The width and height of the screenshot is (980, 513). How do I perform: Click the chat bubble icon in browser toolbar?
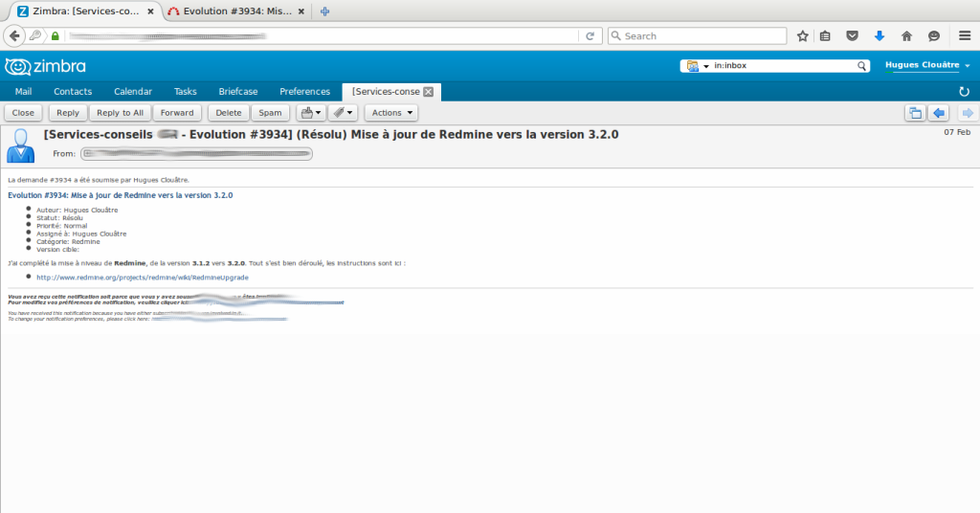934,36
